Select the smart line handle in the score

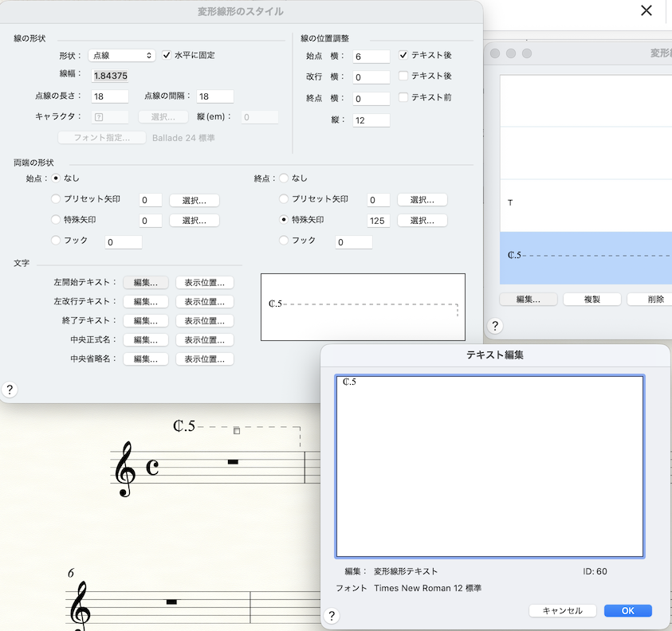236,431
